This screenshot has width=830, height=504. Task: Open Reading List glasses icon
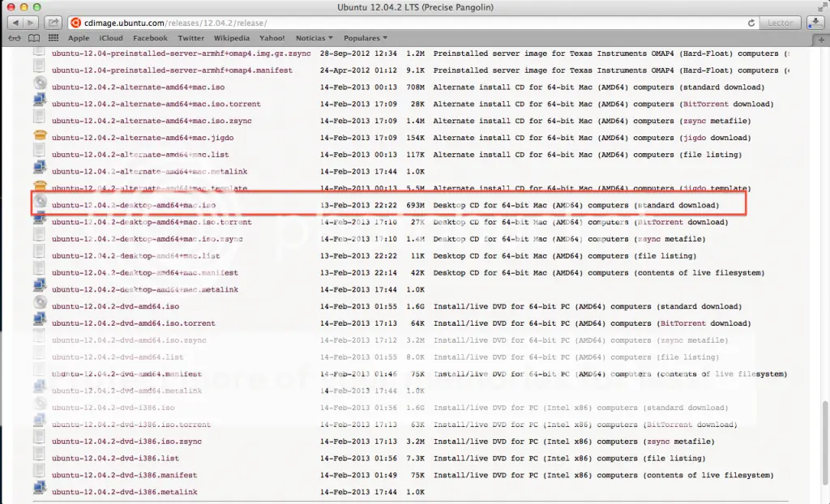[15, 38]
